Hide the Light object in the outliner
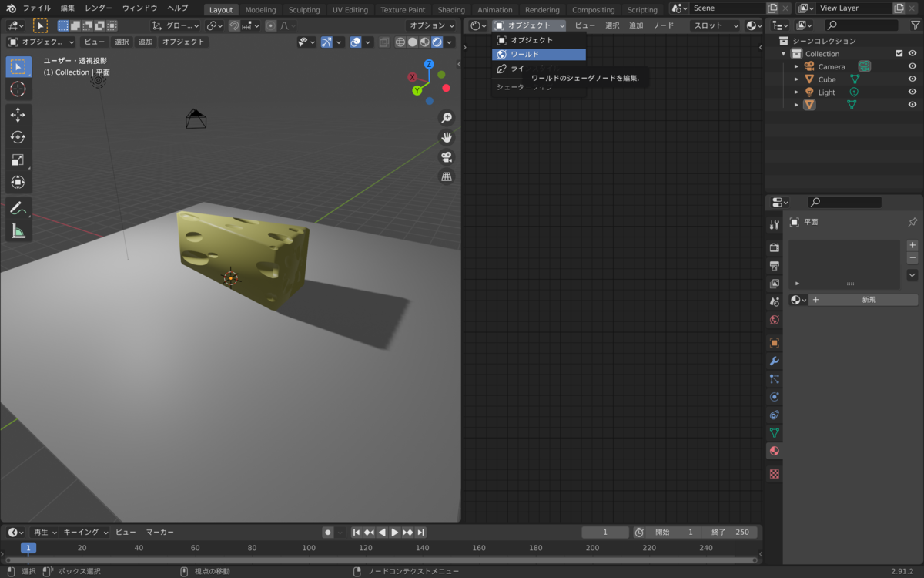This screenshot has width=924, height=578. pos(912,92)
